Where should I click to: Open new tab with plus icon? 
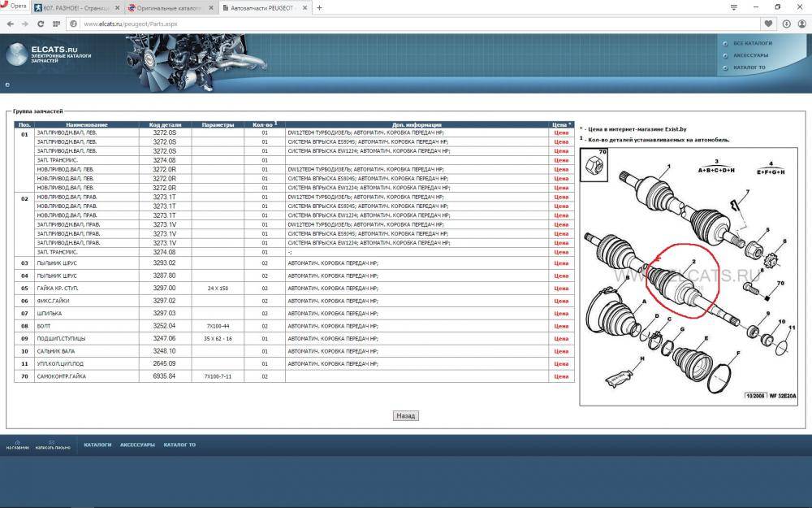coord(319,7)
